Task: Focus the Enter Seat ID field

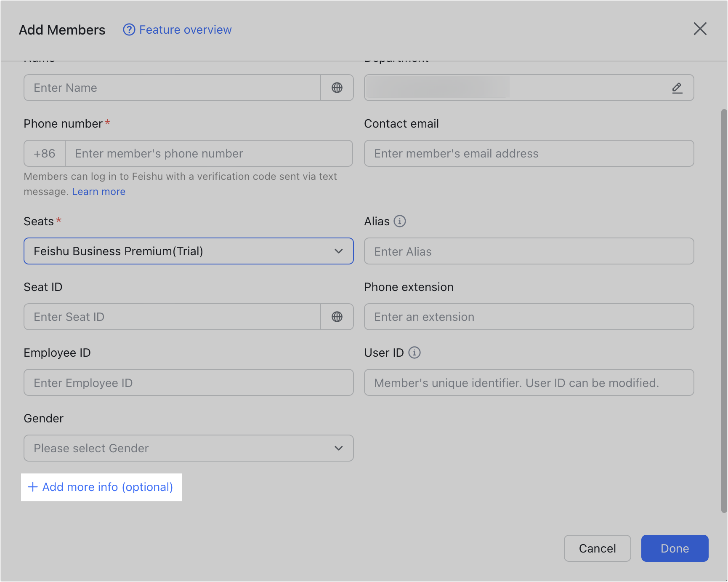Action: (x=173, y=317)
